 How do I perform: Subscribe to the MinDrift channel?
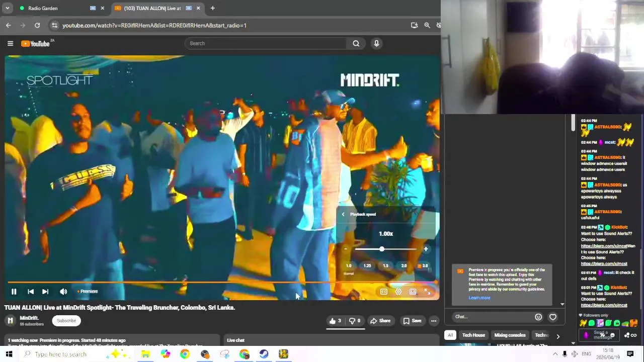point(66,321)
